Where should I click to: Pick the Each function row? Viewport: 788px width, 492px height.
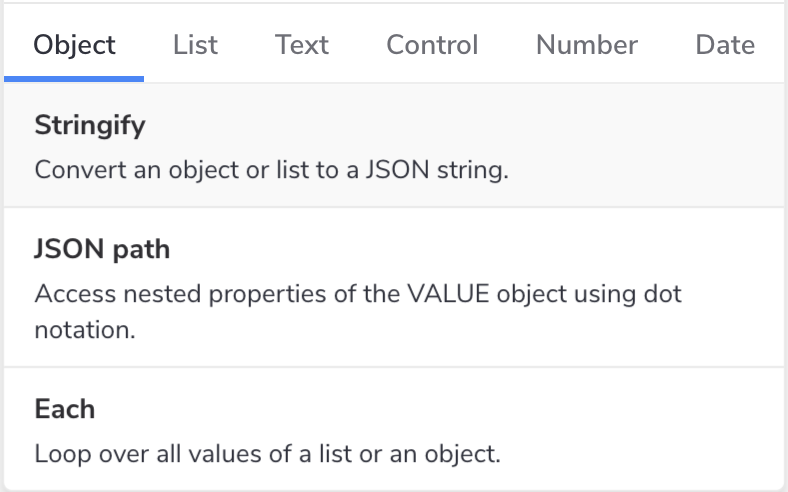click(394, 429)
